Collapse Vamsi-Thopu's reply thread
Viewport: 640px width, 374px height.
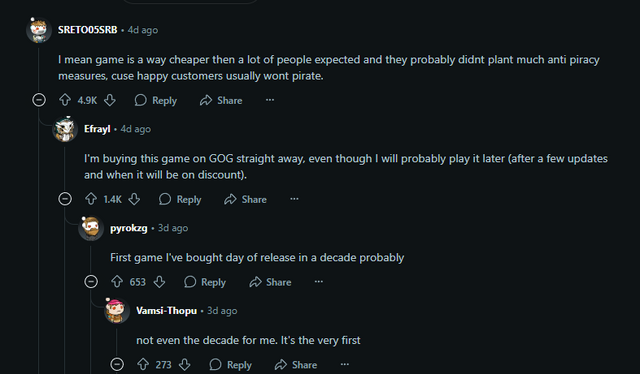pyautogui.click(x=117, y=364)
